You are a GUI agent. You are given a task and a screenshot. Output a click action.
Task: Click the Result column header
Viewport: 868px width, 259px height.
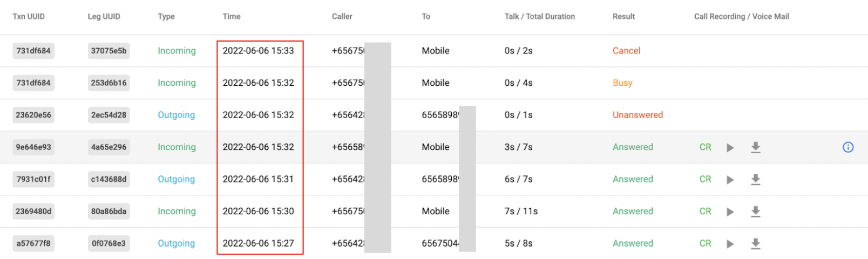[623, 17]
